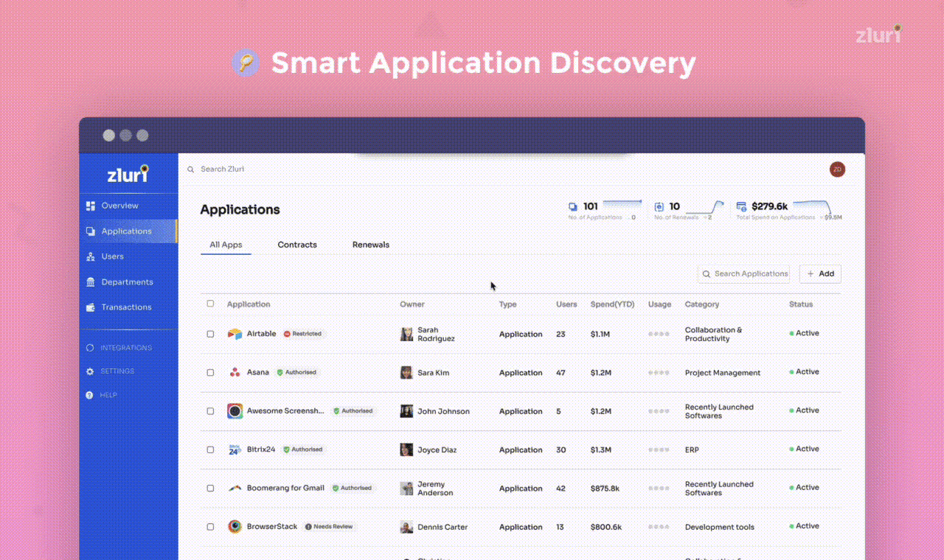
Task: Click the Integrations icon in the sidebar
Action: click(x=88, y=347)
